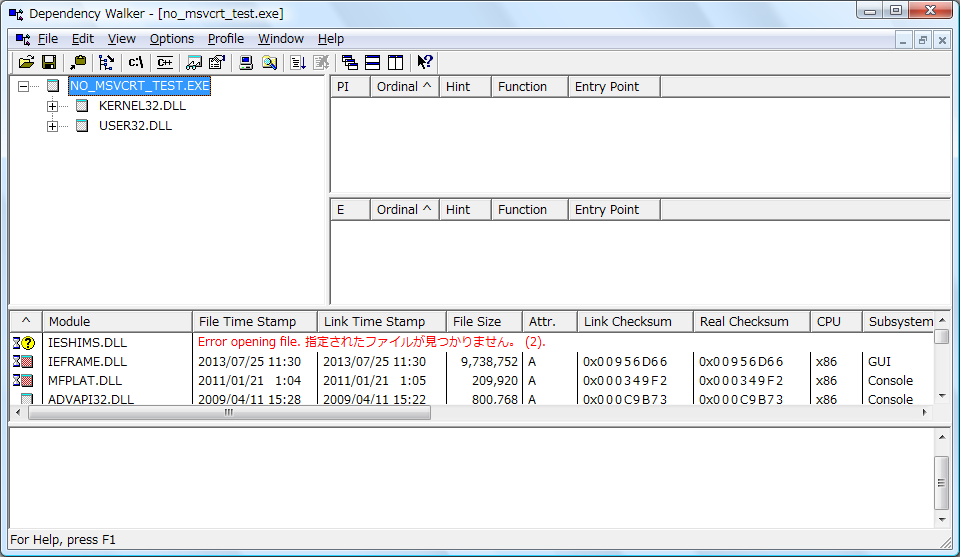Screen dimensions: 960x557
Task: Toggle the Auto Expand tree icon
Action: [107, 62]
